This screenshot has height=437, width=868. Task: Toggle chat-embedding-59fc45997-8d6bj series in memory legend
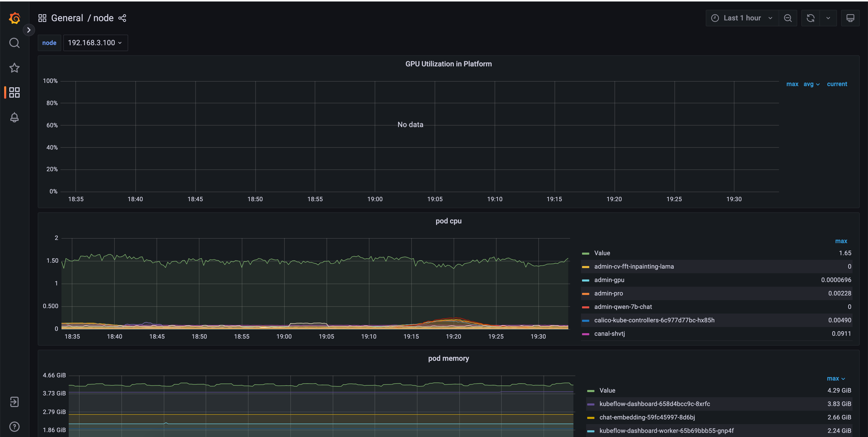(647, 417)
